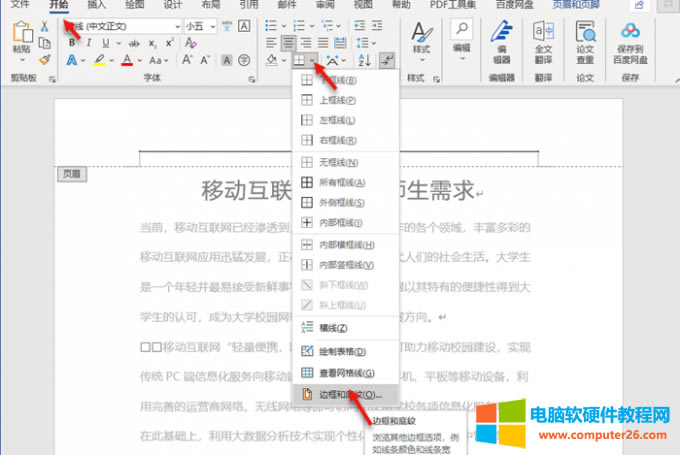Click the Cut scissors icon
Image resolution: width=680 pixels, height=455 pixels.
click(x=45, y=25)
